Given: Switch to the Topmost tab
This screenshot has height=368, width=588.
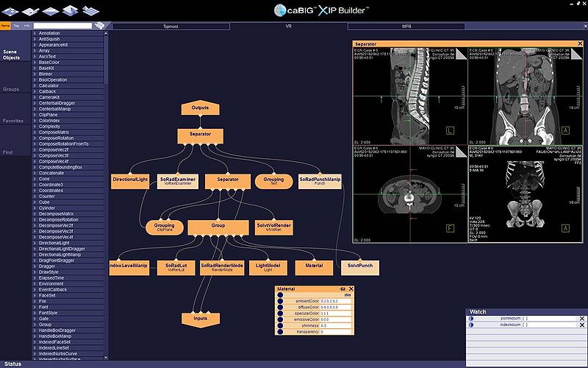Looking at the screenshot, I should tap(171, 26).
